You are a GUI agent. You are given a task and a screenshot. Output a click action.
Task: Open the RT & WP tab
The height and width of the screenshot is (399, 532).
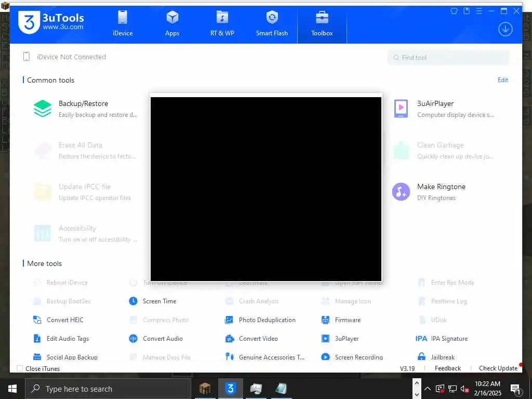click(222, 24)
